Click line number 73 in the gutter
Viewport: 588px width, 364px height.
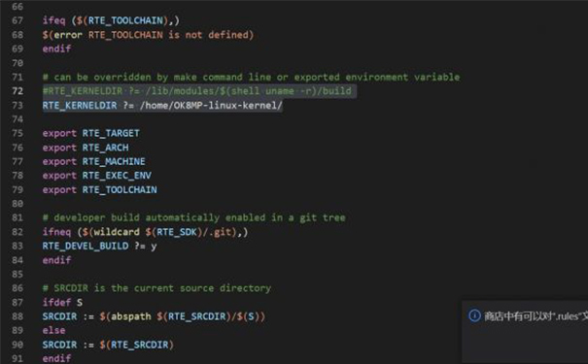tap(17, 105)
